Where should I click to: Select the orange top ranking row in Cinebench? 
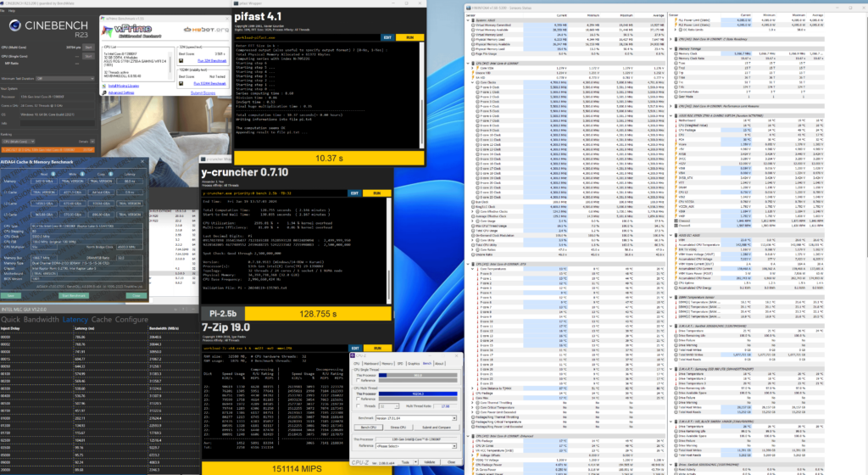tap(48, 150)
